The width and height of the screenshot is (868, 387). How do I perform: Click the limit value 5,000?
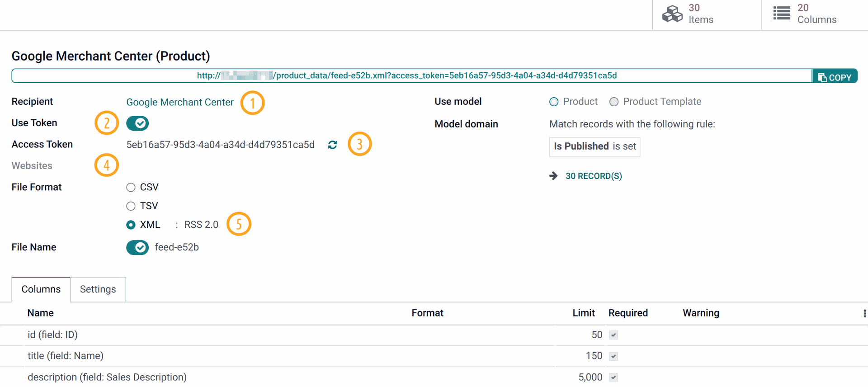pyautogui.click(x=590, y=378)
